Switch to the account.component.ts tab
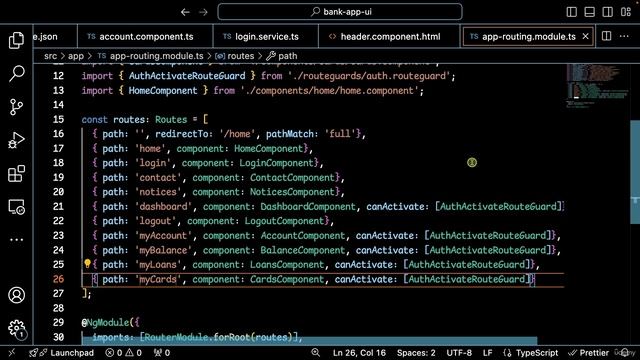Viewport: 640px width, 360px height. pos(145,36)
